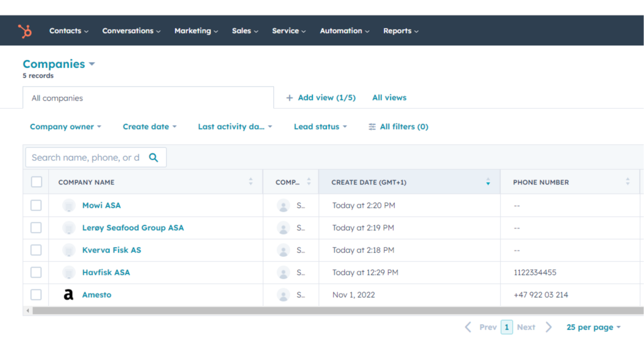Sort by Phone Number column arrows
The width and height of the screenshot is (644, 362).
point(628,182)
